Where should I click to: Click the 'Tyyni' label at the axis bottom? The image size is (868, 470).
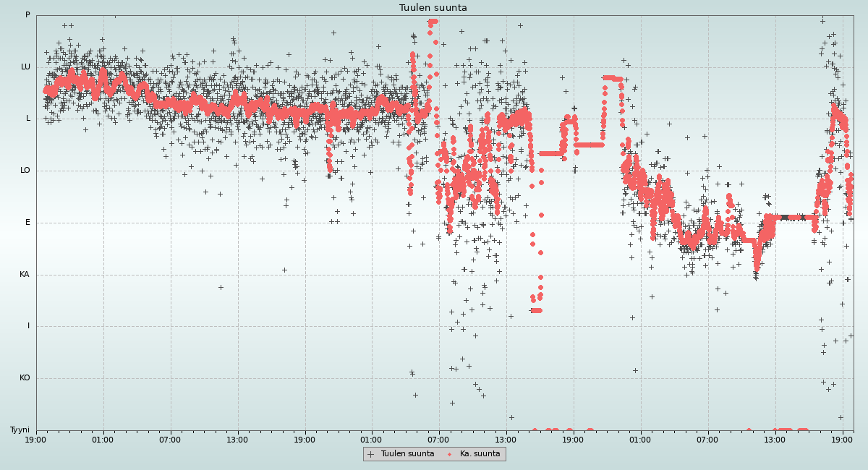click(20, 430)
